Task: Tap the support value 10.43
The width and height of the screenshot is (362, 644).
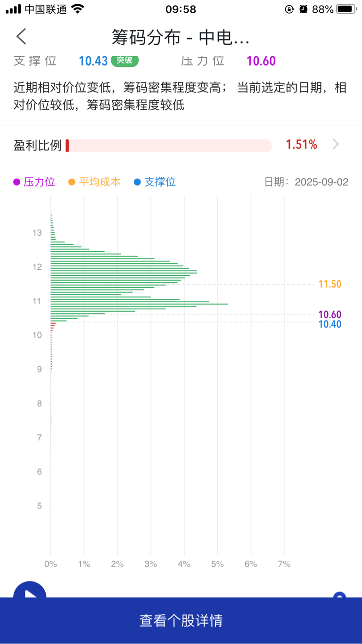Action: coord(93,61)
